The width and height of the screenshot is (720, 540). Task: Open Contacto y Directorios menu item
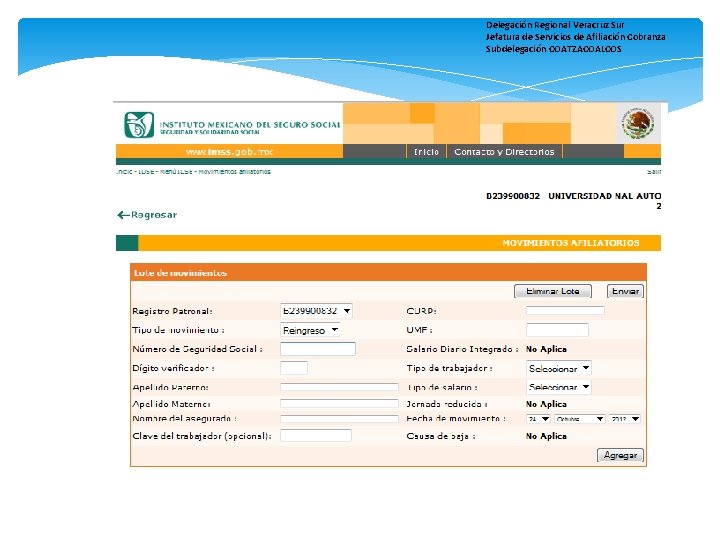tap(504, 152)
